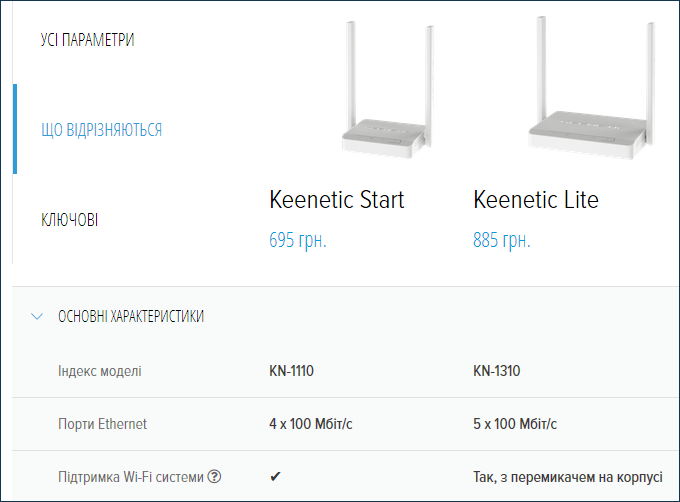Select the KN-1110 model index value

[x=291, y=371]
